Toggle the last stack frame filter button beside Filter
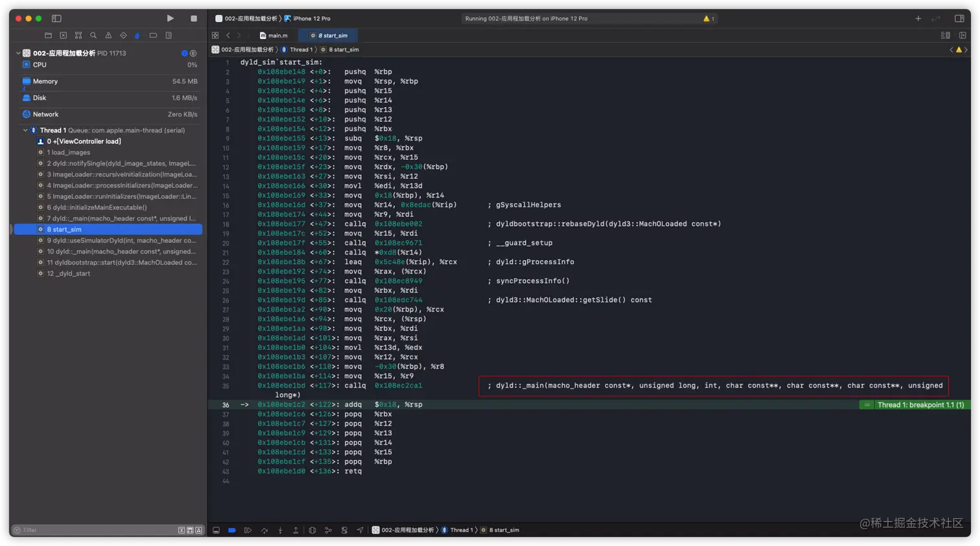 [198, 530]
